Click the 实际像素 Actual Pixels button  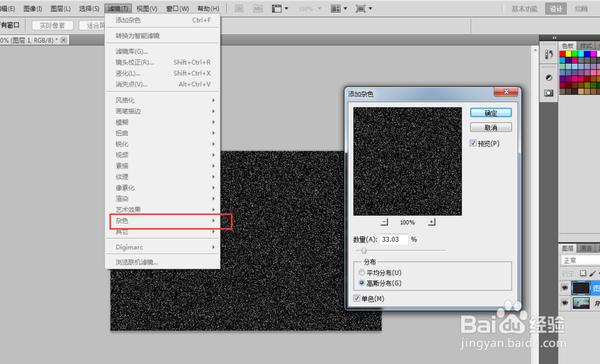coord(52,26)
